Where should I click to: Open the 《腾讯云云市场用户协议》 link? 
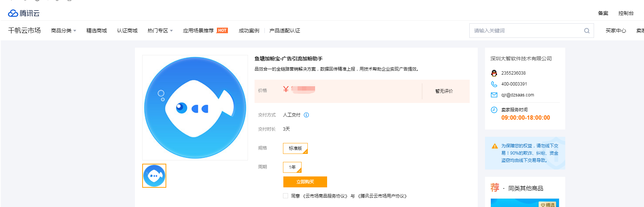click(383, 196)
